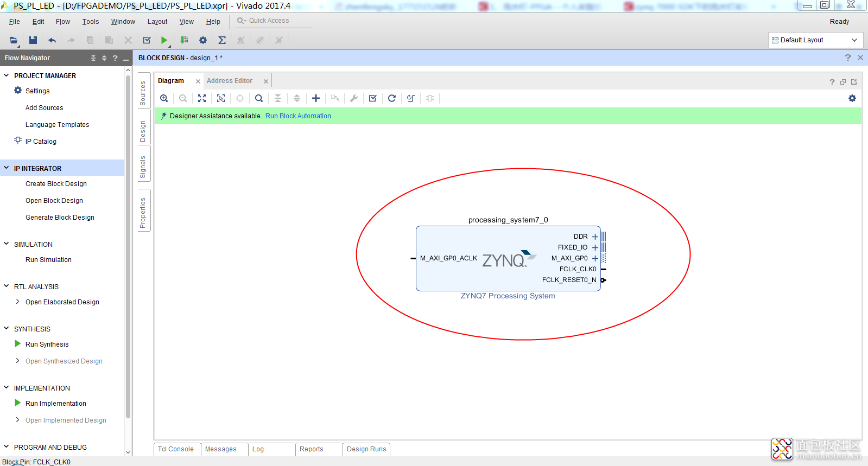Viewport: 868px width, 466px height.
Task: Open the Tcl Console tab
Action: pyautogui.click(x=176, y=449)
